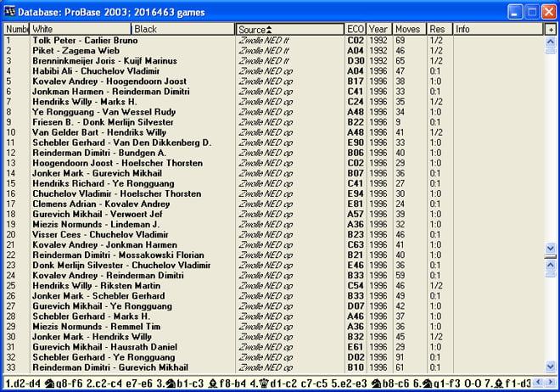The width and height of the screenshot is (560, 392).
Task: Close the ProBase 2003 database window
Action: (x=547, y=11)
